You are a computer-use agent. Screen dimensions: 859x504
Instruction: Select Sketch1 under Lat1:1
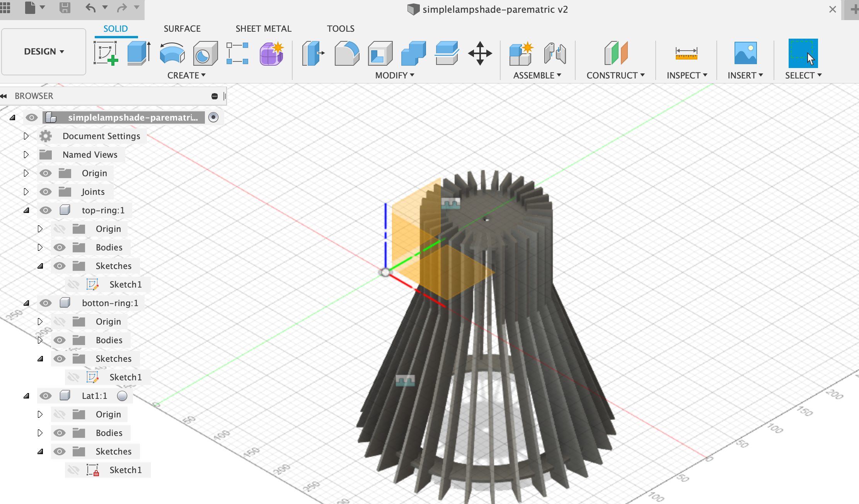click(125, 470)
